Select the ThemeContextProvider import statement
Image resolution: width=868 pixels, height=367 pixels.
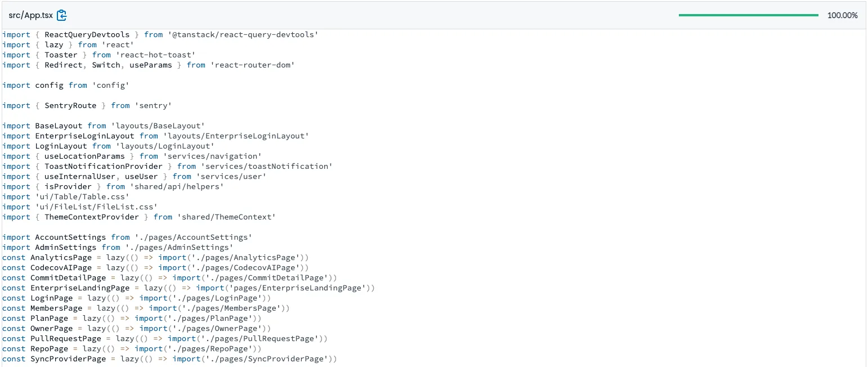138,217
